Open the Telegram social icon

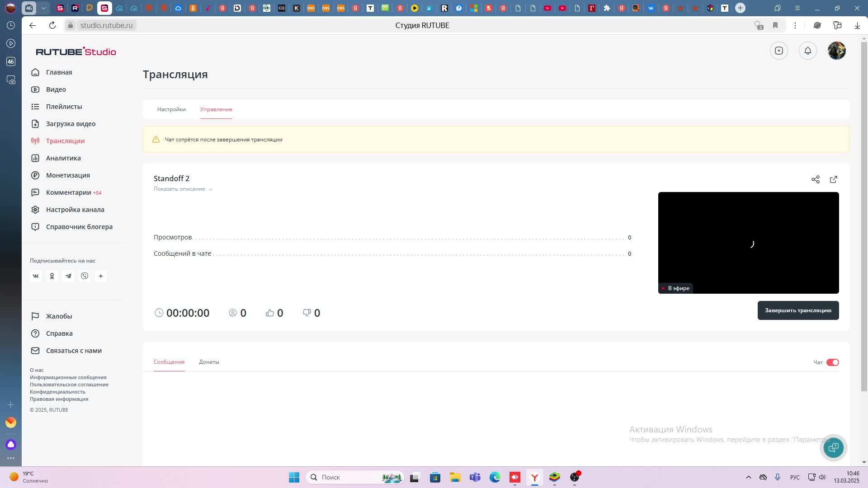pos(68,276)
